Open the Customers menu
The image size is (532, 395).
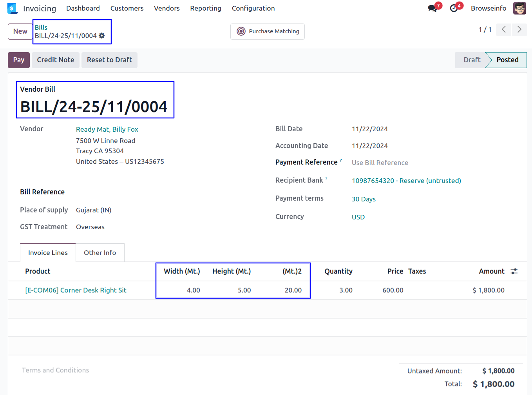tap(127, 8)
